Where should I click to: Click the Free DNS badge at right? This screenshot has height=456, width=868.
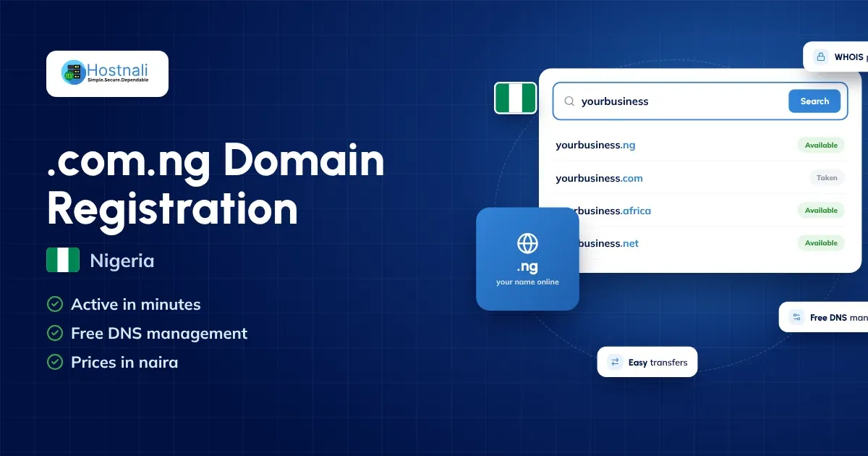pyautogui.click(x=824, y=317)
